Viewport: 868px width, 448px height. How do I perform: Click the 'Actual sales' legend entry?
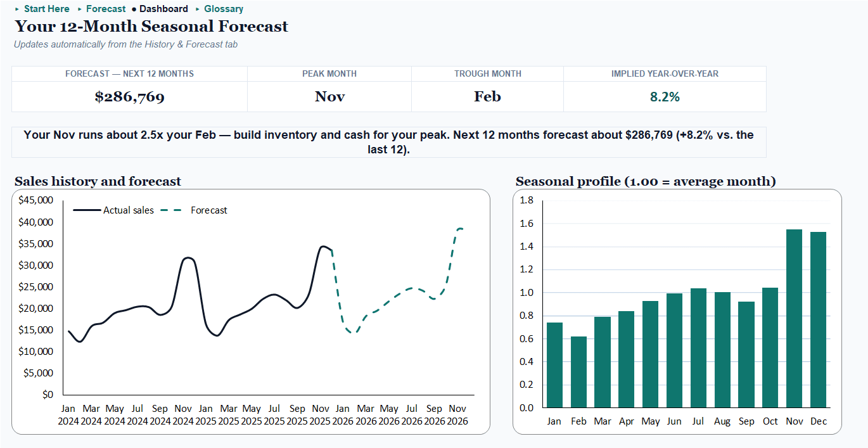pyautogui.click(x=114, y=210)
